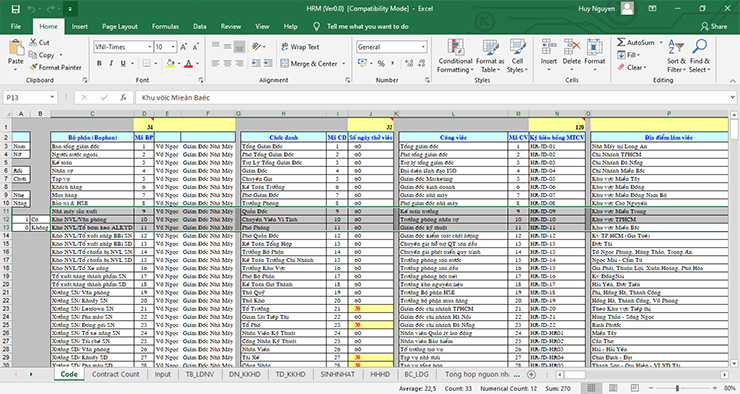The width and height of the screenshot is (740, 394).
Task: Apply red font color
Action: [x=188, y=63]
